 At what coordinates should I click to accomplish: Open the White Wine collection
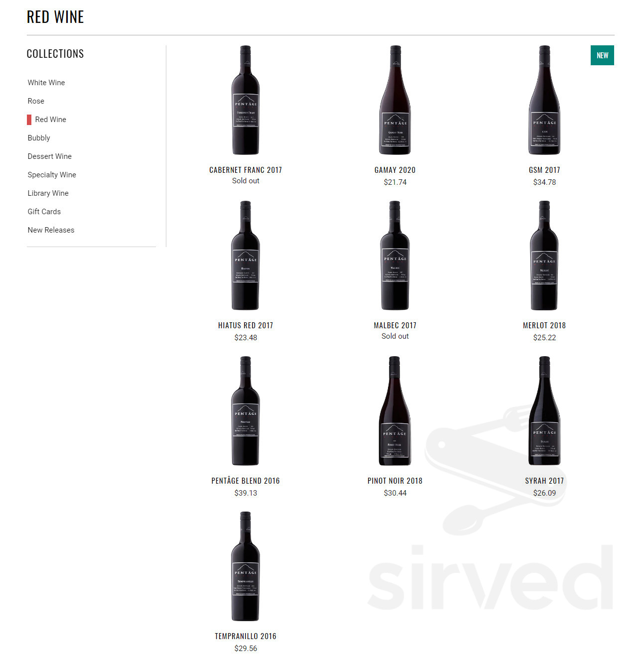[x=46, y=83]
